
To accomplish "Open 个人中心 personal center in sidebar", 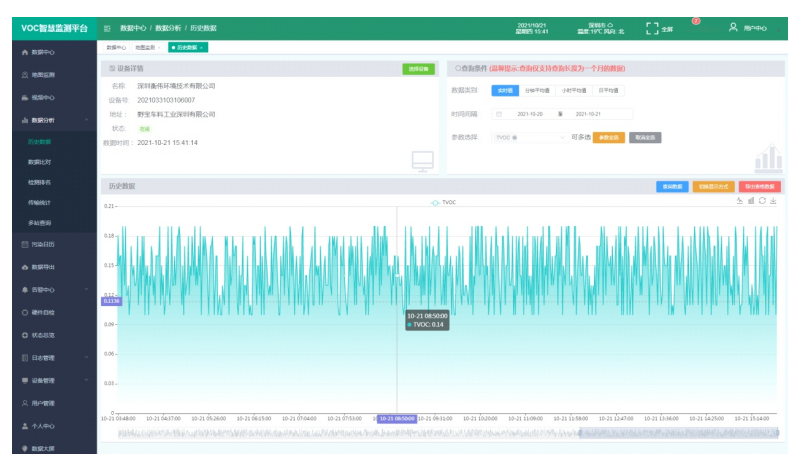I will 54,426.
